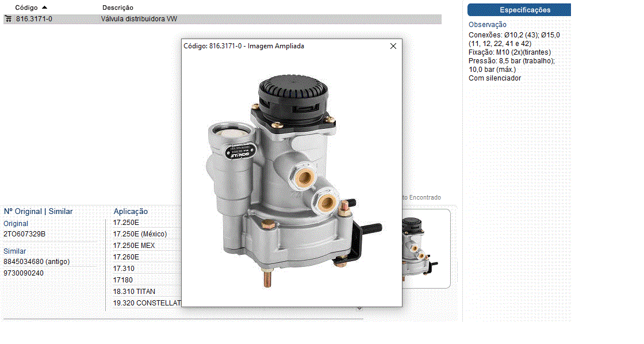Click the shopping cart icon beside 816.3171-0
644x344 pixels.
pyautogui.click(x=8, y=19)
